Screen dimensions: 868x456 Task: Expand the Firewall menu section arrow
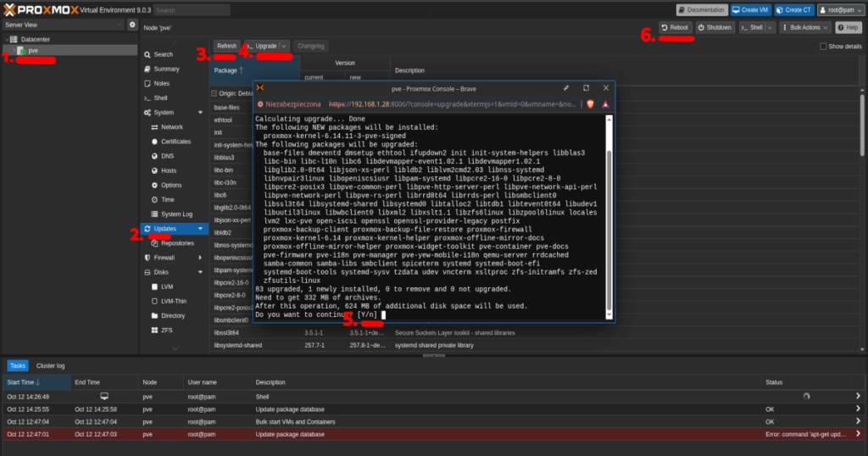tap(200, 258)
